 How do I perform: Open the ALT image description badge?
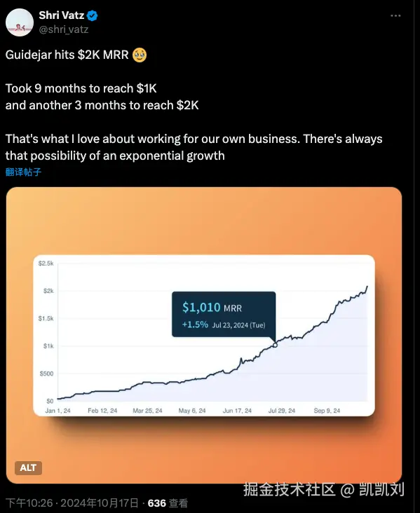coord(28,468)
